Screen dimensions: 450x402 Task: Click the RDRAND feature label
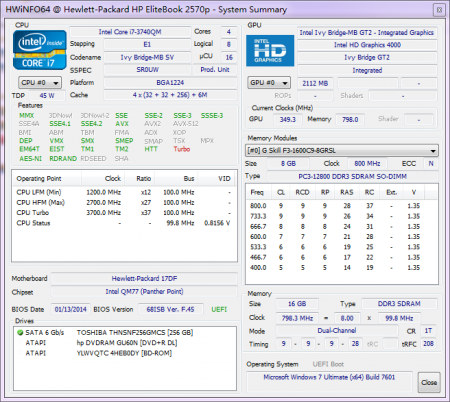tap(63, 159)
